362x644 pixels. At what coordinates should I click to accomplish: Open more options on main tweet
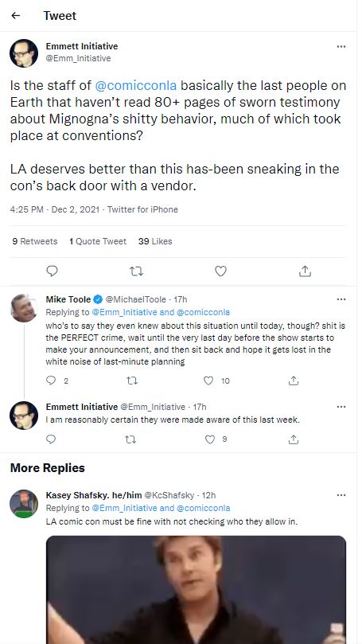[x=341, y=46]
